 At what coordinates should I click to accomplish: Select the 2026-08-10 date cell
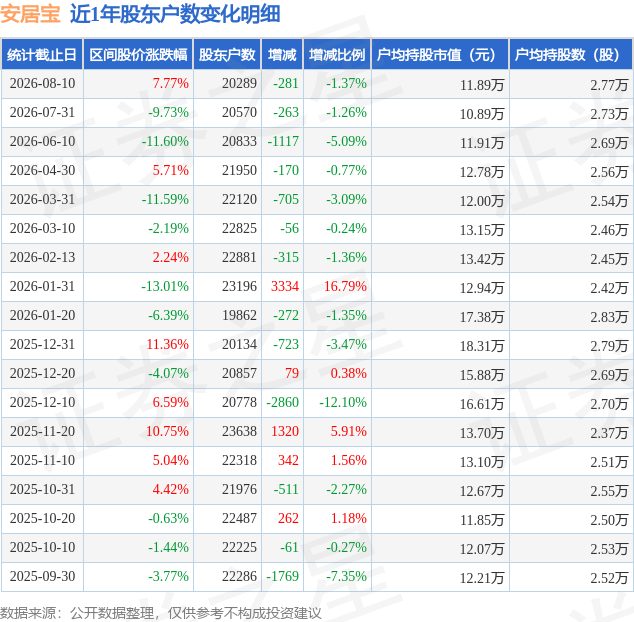coord(42,84)
